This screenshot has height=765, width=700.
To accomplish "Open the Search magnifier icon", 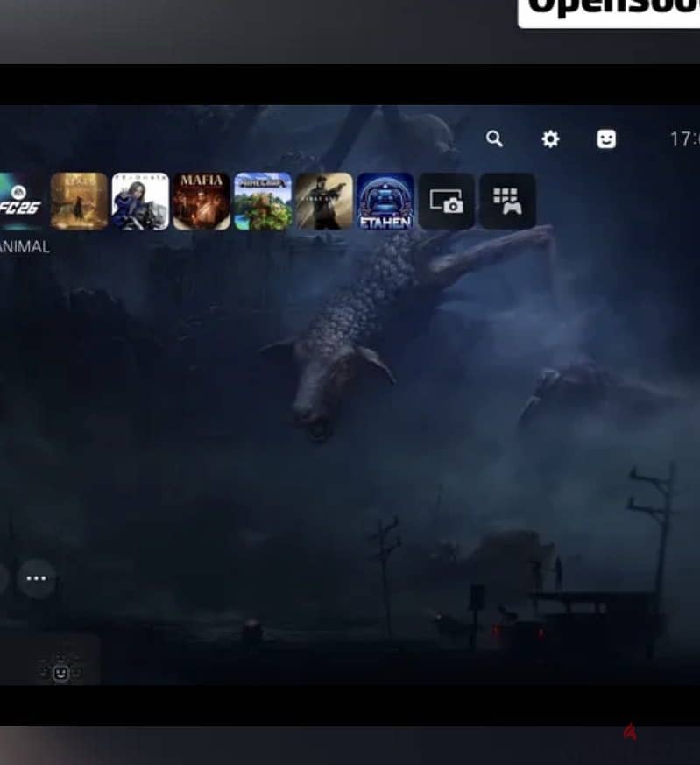I will point(494,139).
